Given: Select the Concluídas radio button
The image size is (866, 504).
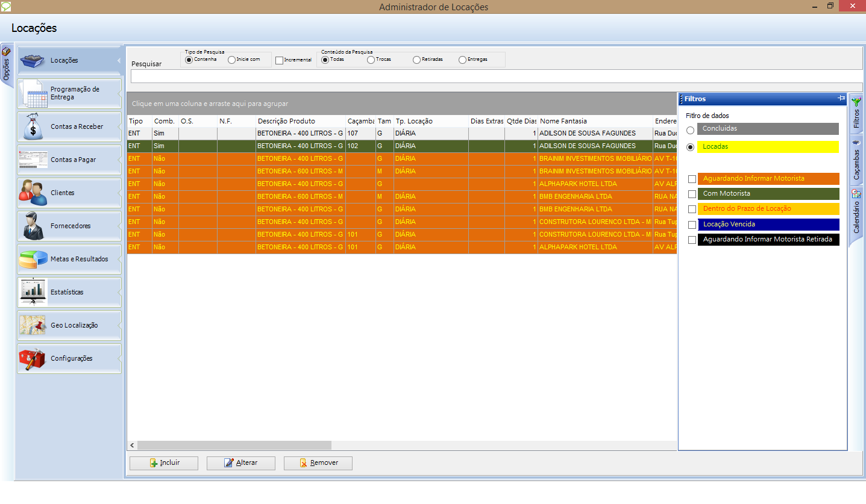Looking at the screenshot, I should pyautogui.click(x=691, y=129).
